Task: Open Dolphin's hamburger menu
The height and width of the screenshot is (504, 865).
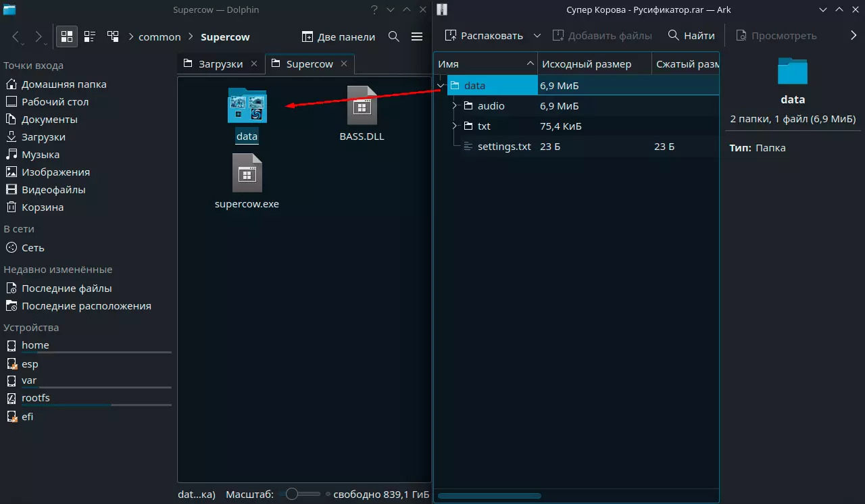Action: pyautogui.click(x=417, y=36)
